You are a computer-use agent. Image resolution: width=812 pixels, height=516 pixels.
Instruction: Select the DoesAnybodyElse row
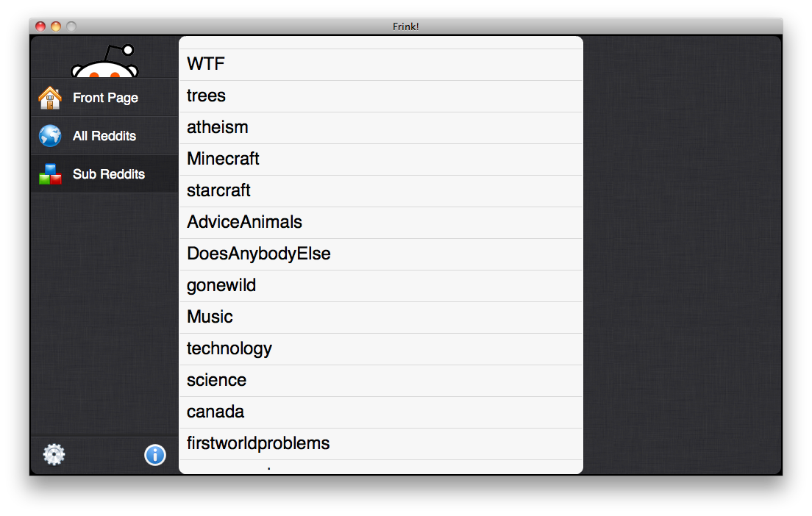point(381,254)
